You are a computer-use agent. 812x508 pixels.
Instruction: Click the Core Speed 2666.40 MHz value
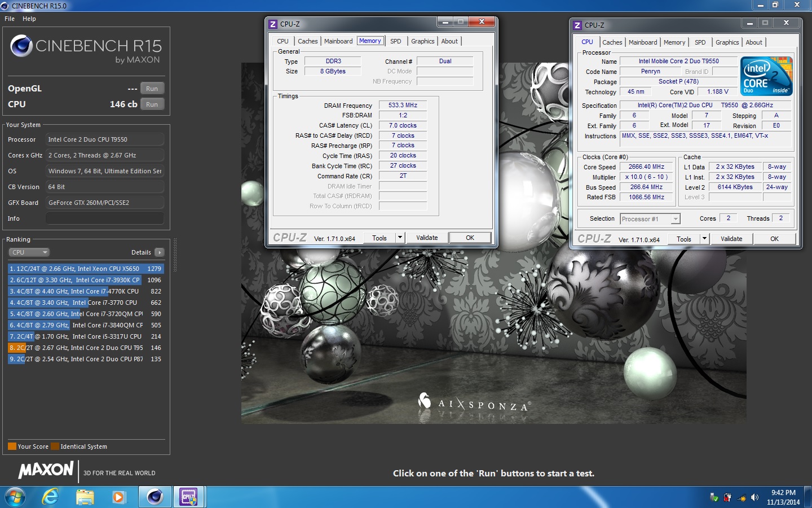(x=646, y=167)
